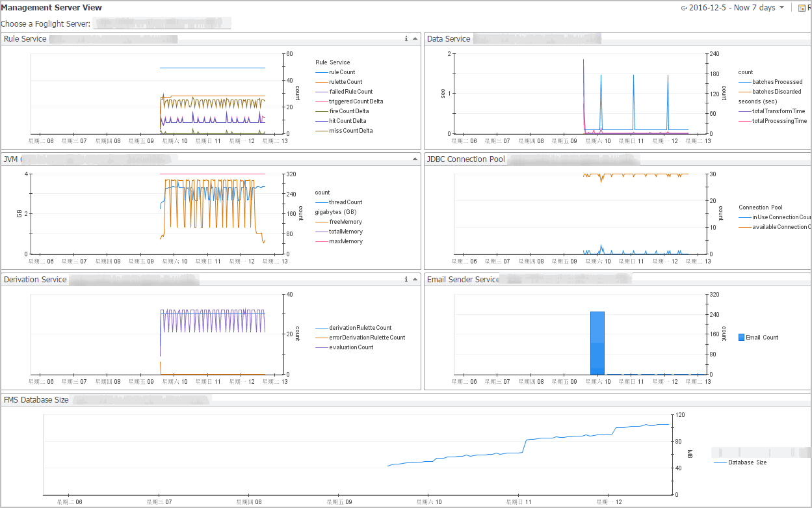This screenshot has width=812, height=508.
Task: Click the ruleCount legend entry
Action: click(342, 72)
